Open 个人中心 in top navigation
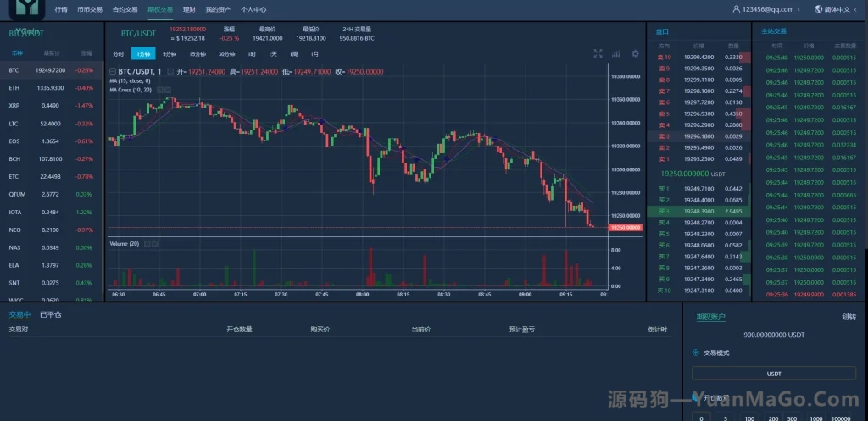 pyautogui.click(x=253, y=9)
